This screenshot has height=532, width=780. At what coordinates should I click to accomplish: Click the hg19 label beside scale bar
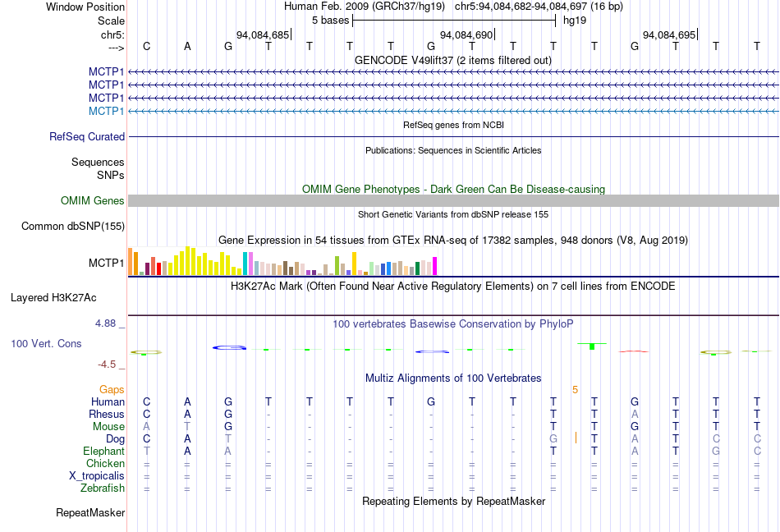click(x=575, y=21)
